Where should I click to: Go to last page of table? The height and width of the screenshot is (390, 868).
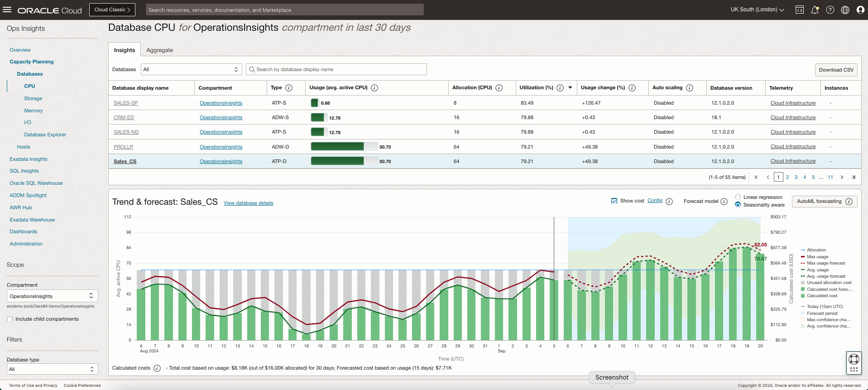(854, 177)
